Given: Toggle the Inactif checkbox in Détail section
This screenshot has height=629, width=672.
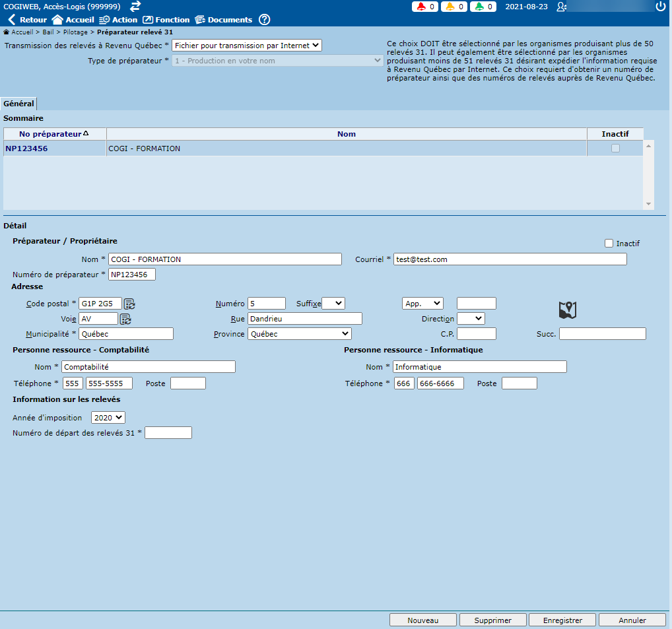Looking at the screenshot, I should [x=609, y=244].
